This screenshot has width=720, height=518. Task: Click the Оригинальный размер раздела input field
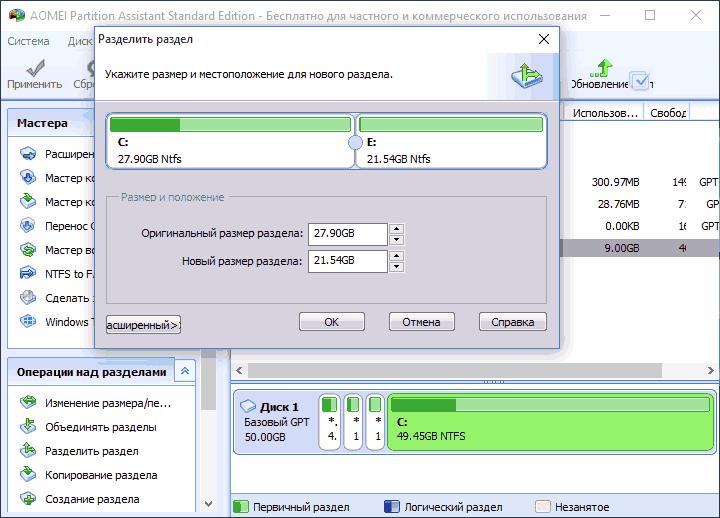coord(348,234)
